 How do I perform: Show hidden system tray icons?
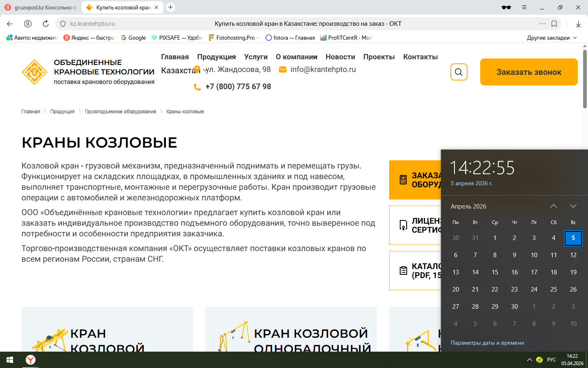click(529, 360)
